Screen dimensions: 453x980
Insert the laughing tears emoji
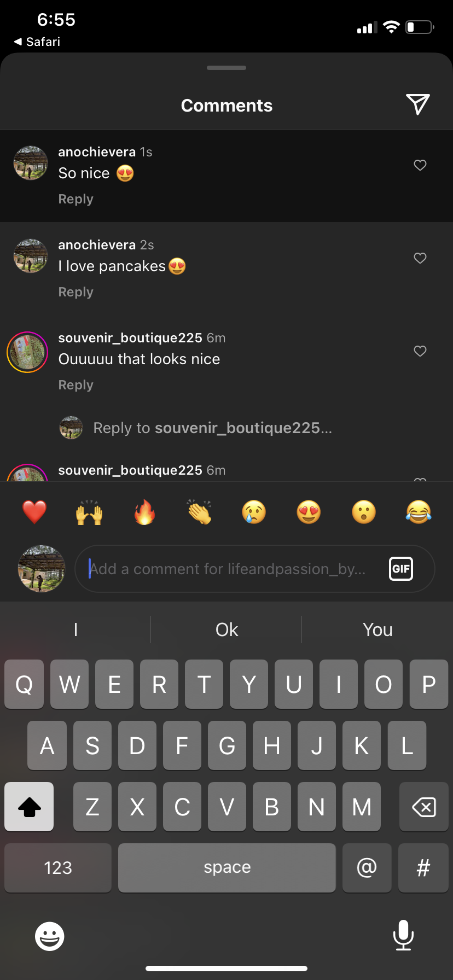[419, 512]
